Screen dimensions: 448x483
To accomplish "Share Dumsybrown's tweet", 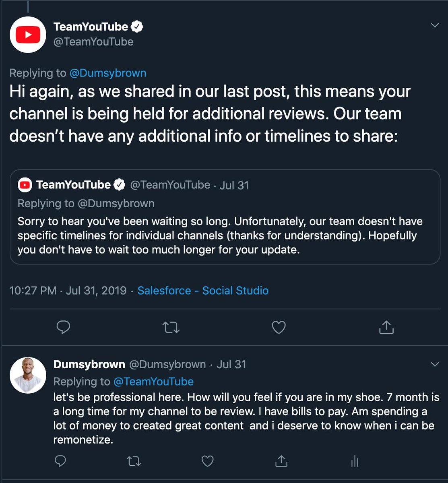I will (x=281, y=461).
